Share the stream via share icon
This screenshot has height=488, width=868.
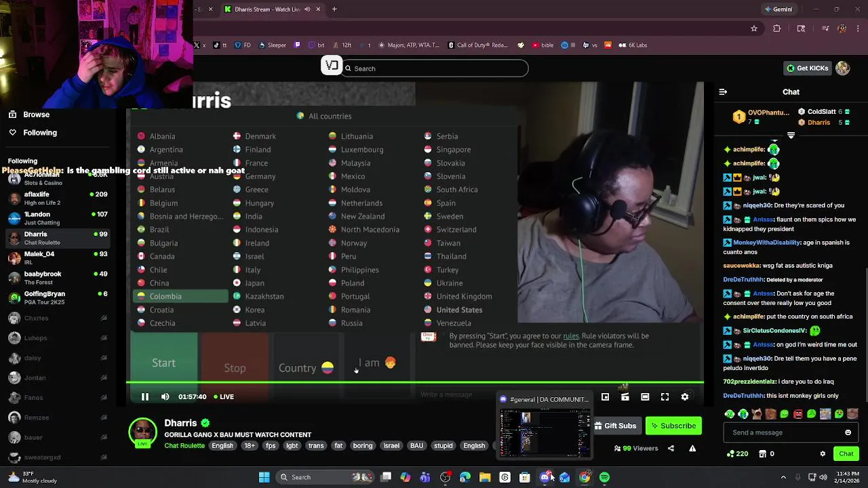671,448
